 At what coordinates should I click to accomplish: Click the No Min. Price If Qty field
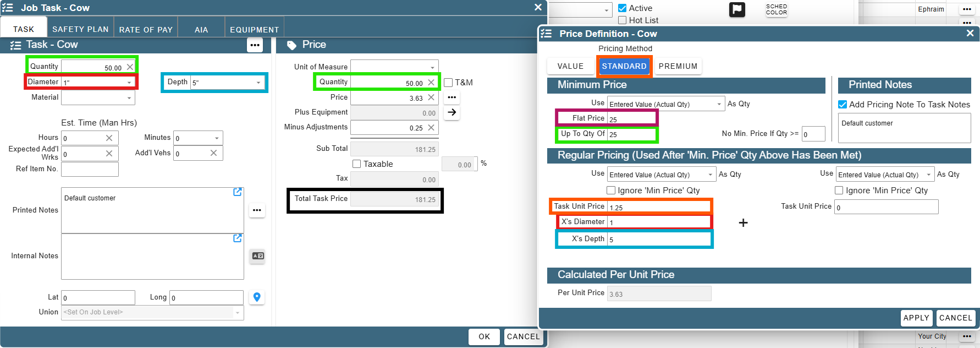[x=813, y=134]
